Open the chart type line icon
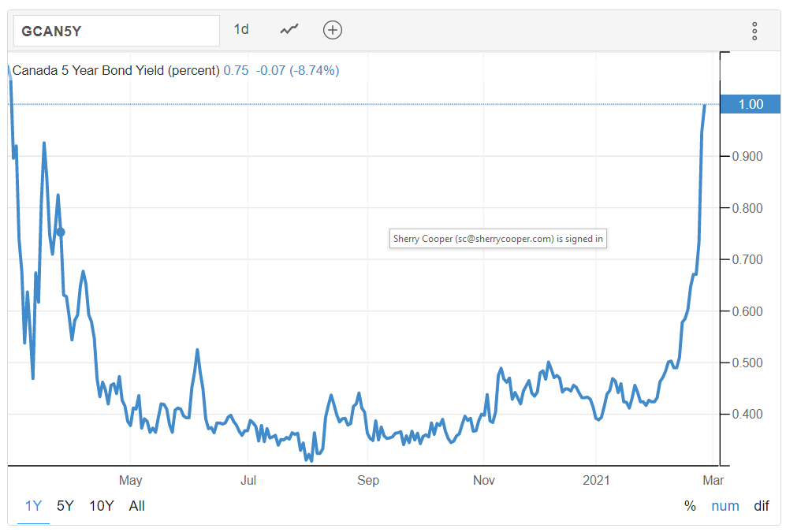 click(289, 30)
